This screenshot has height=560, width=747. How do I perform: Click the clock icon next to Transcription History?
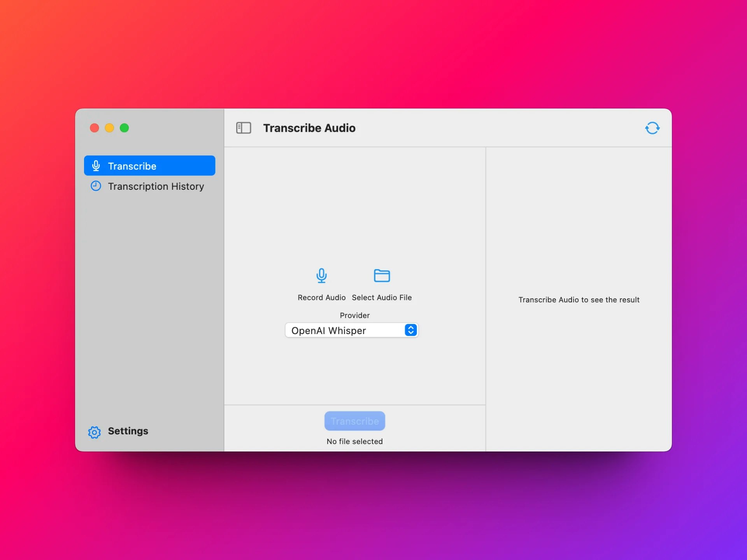[96, 186]
